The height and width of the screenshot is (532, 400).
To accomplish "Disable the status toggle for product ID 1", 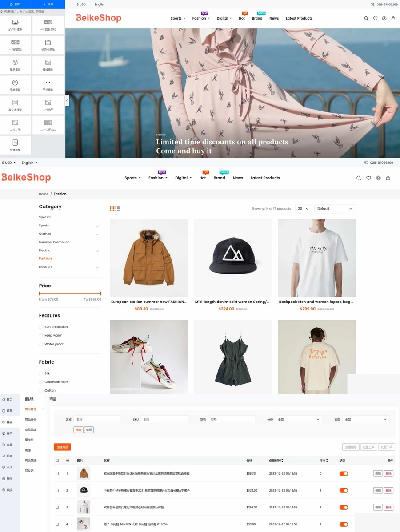I will point(344,473).
